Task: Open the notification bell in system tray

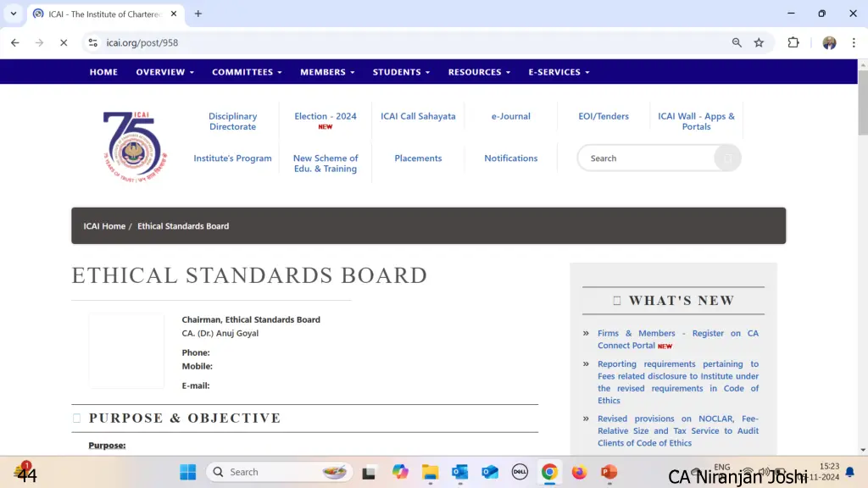Action: point(849,472)
